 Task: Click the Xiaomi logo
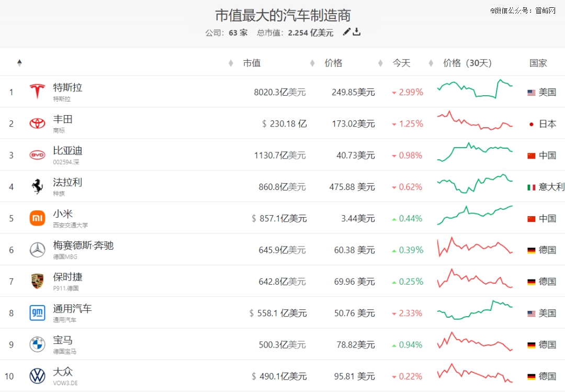(x=37, y=218)
